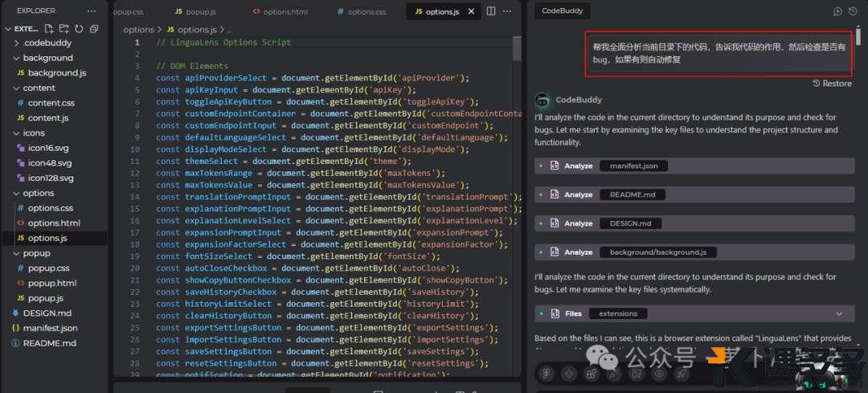This screenshot has height=393, width=868.
Task: Collapse the options folder
Action: pos(16,193)
